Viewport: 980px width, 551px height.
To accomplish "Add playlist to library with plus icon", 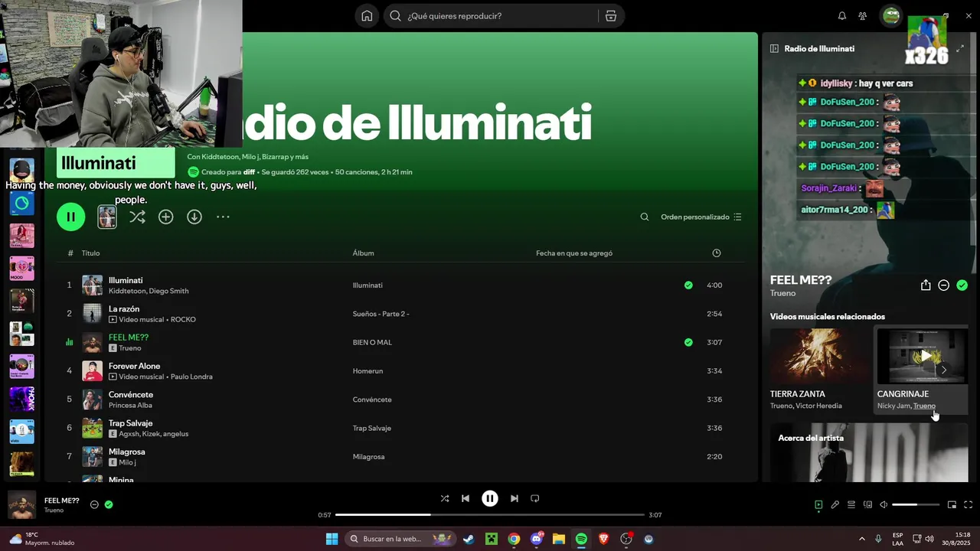I will click(x=165, y=217).
